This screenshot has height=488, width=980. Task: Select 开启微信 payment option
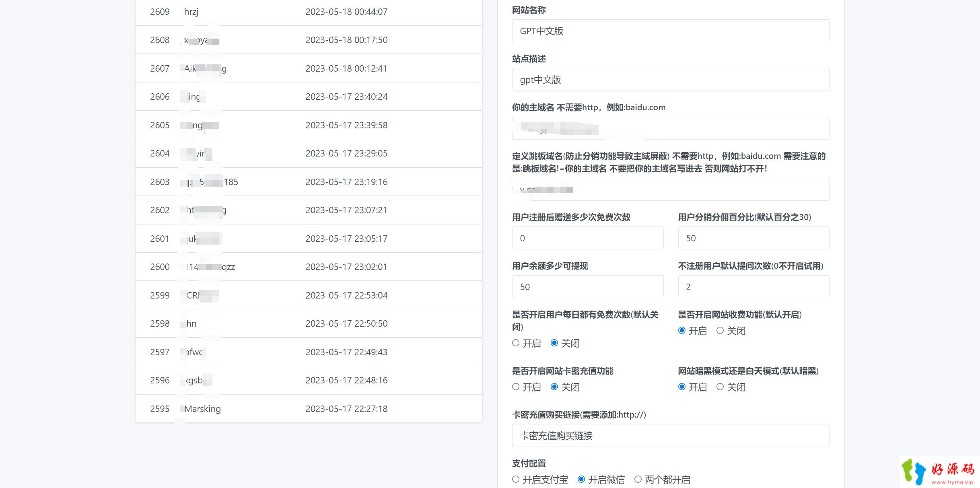[x=581, y=480]
